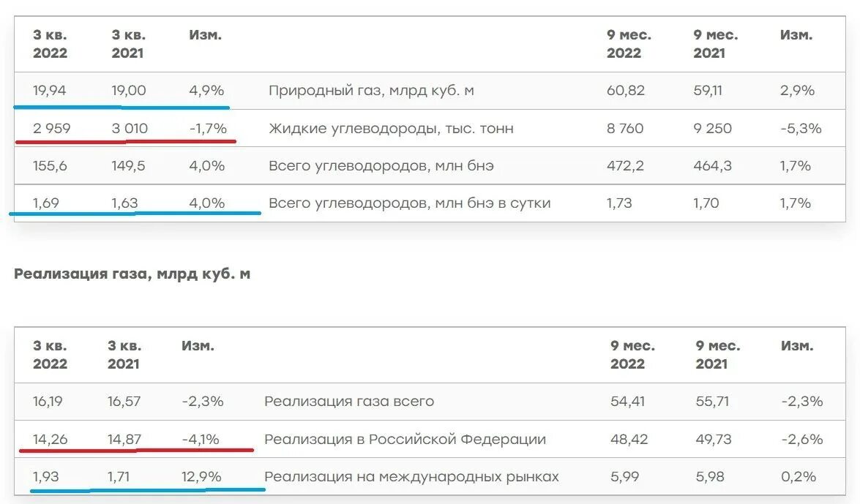Click the 4,9% change cell
The height and width of the screenshot is (504, 860).
pos(206,91)
